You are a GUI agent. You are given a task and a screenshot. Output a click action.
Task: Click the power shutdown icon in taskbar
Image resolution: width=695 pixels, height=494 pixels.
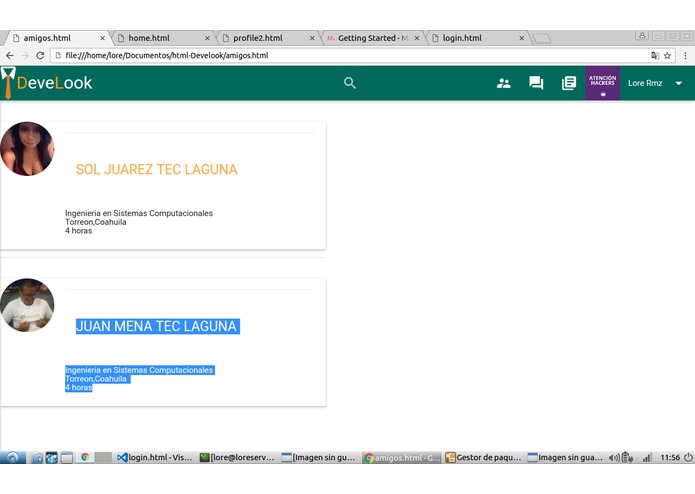(x=688, y=457)
